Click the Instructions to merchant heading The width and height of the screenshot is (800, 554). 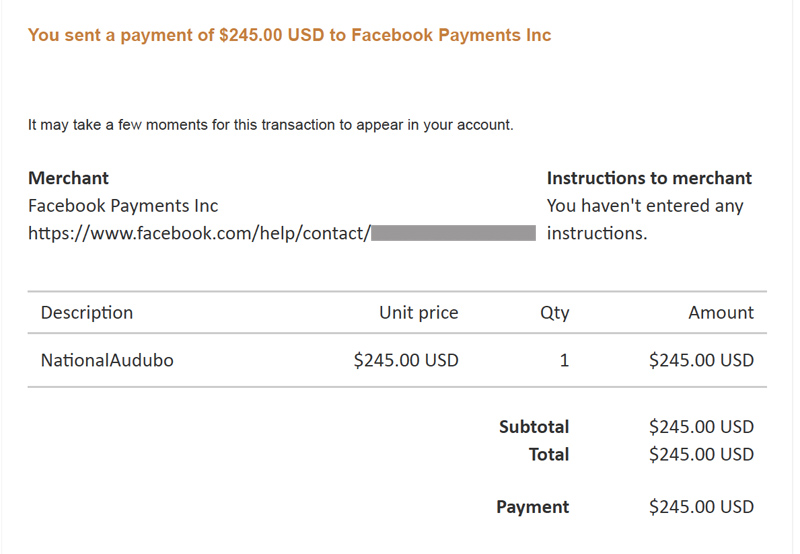click(x=649, y=178)
